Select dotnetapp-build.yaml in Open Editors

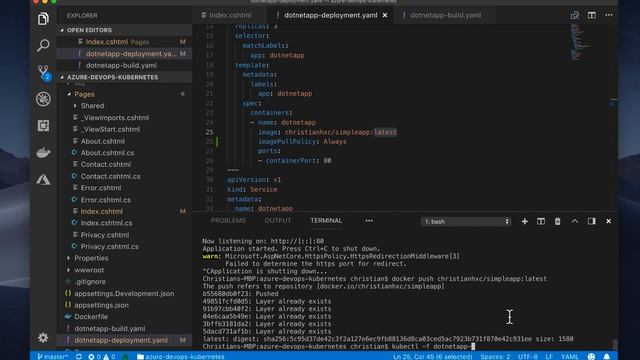tap(124, 65)
